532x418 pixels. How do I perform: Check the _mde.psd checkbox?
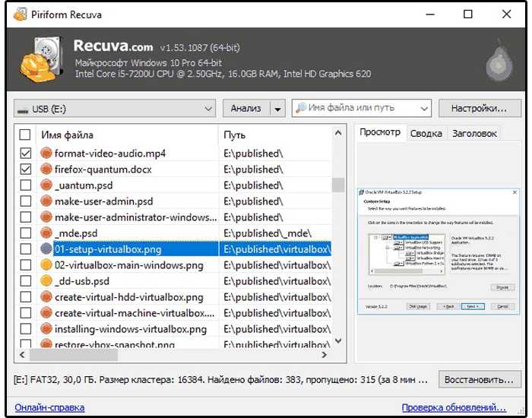(26, 233)
